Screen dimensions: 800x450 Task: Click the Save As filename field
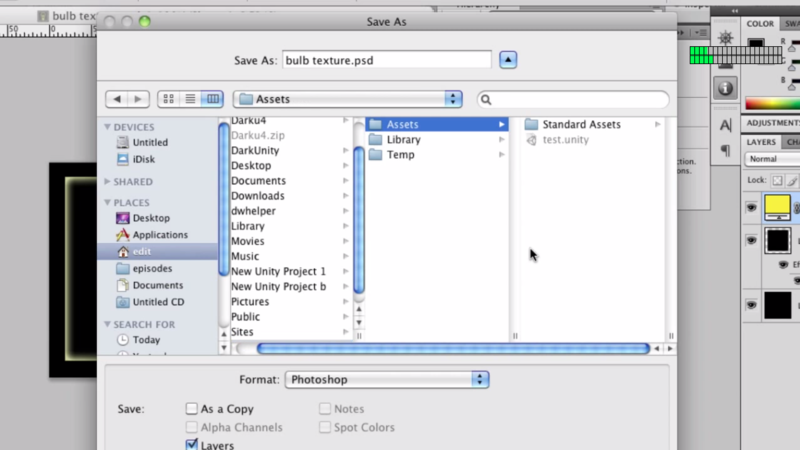[387, 60]
